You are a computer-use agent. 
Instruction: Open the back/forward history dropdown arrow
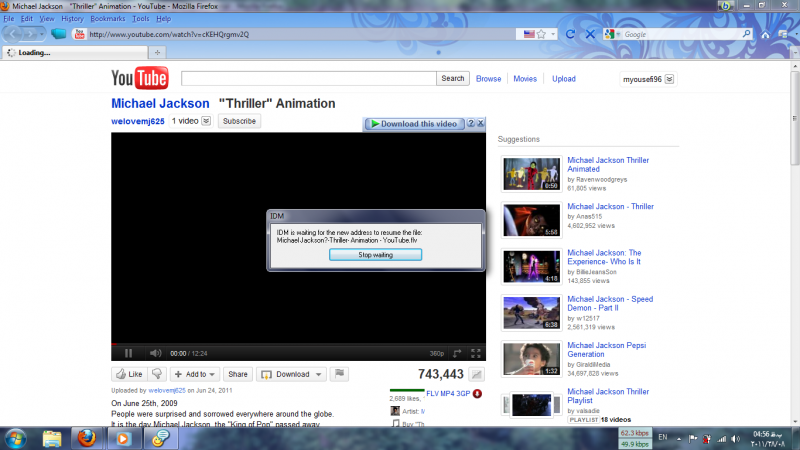41,34
